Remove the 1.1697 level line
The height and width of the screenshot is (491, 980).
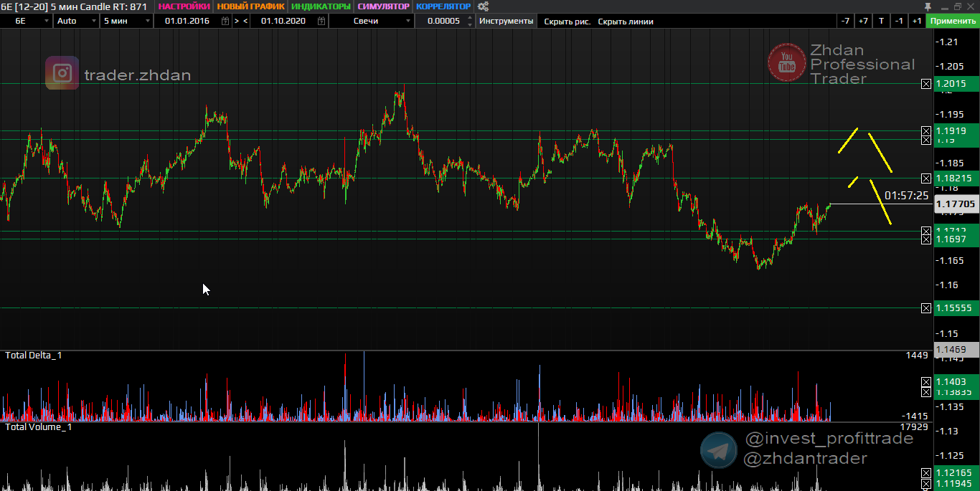click(x=926, y=239)
